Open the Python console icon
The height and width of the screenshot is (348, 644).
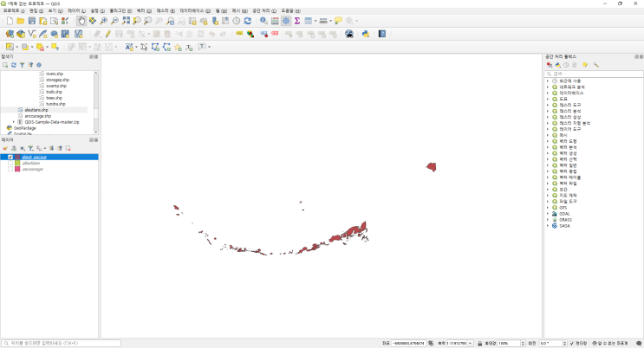point(366,34)
